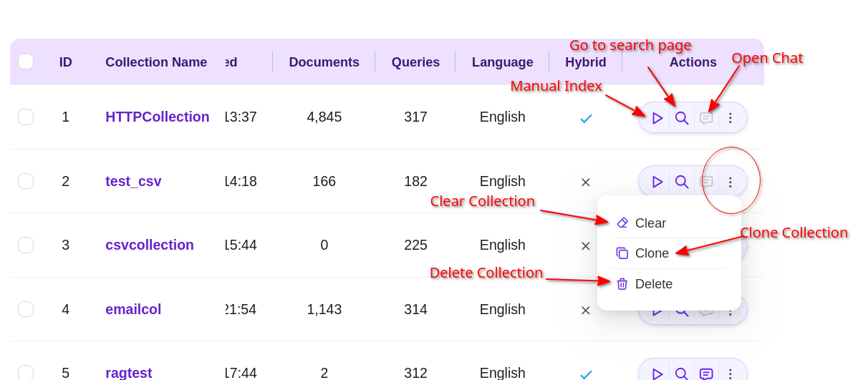
Task: Sort by Language column header
Action: coord(503,62)
